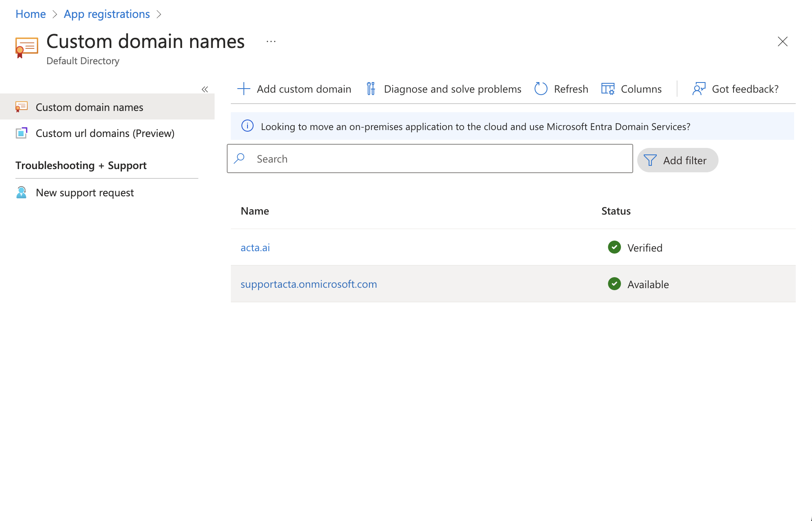Open the acta.ai domain link
Screen dimensions: 812x521
click(x=255, y=247)
